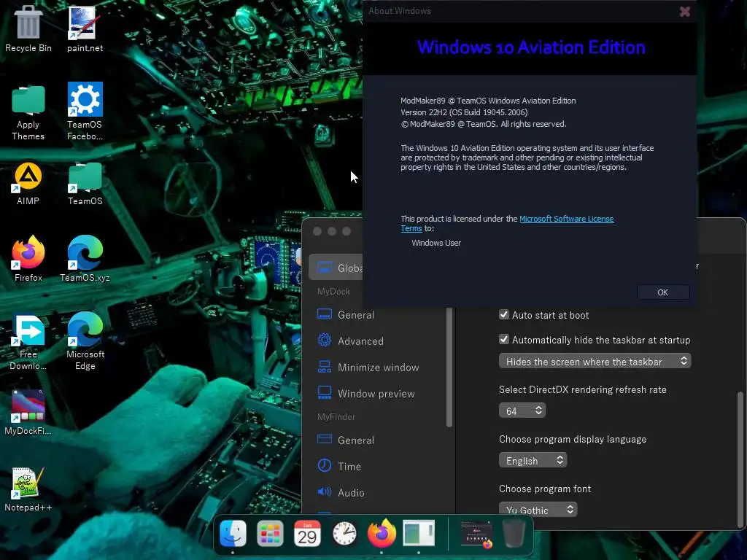
Task: Open the Trash icon in the dock
Action: click(x=514, y=533)
